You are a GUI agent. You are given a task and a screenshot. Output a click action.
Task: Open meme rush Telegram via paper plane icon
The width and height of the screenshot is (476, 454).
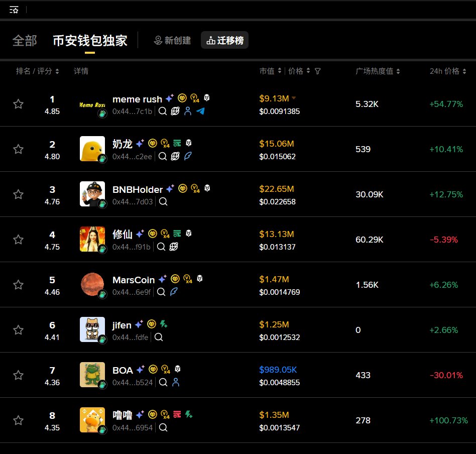click(200, 111)
